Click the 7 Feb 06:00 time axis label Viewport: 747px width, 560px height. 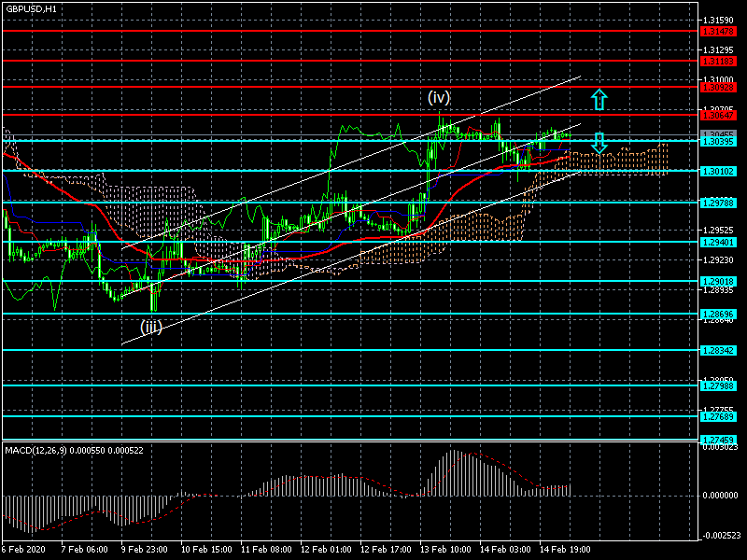pyautogui.click(x=85, y=549)
